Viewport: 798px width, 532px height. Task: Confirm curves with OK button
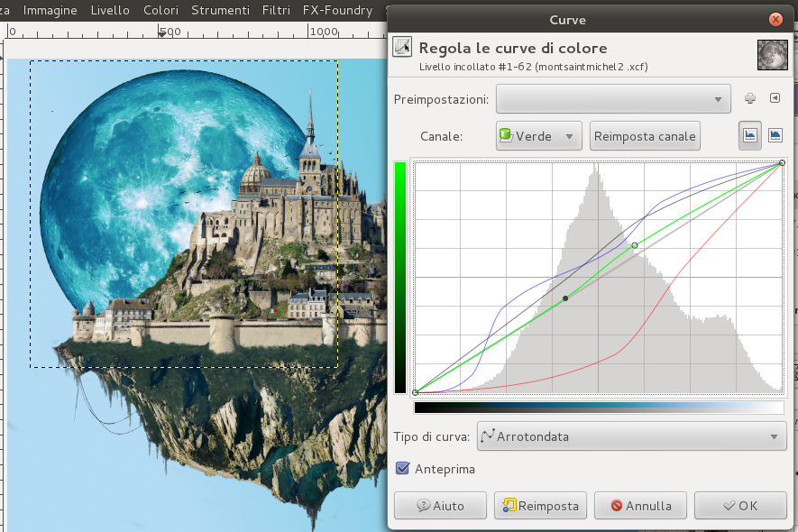[x=740, y=506]
